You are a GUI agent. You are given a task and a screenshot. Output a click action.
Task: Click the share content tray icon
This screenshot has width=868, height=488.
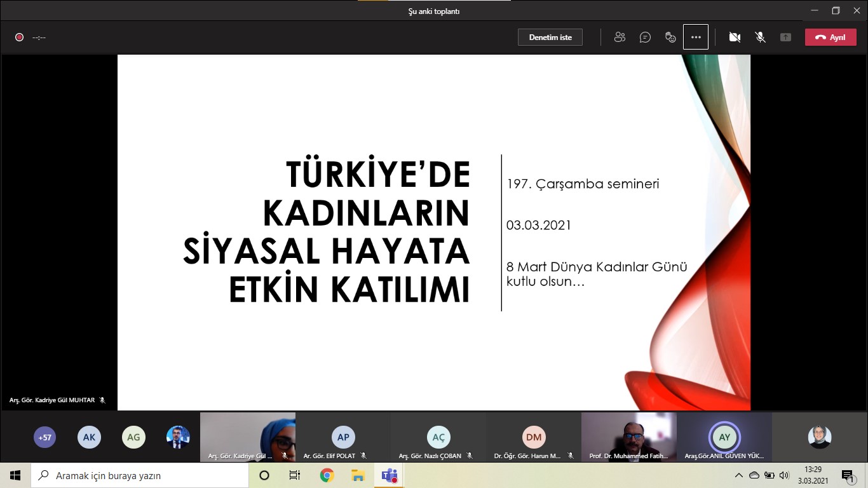[785, 37]
